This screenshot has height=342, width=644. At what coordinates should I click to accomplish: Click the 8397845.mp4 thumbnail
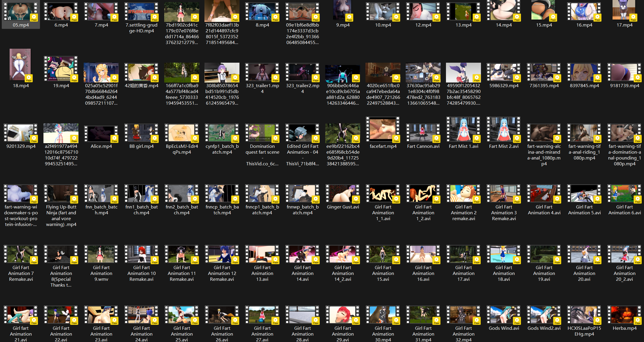click(x=584, y=72)
